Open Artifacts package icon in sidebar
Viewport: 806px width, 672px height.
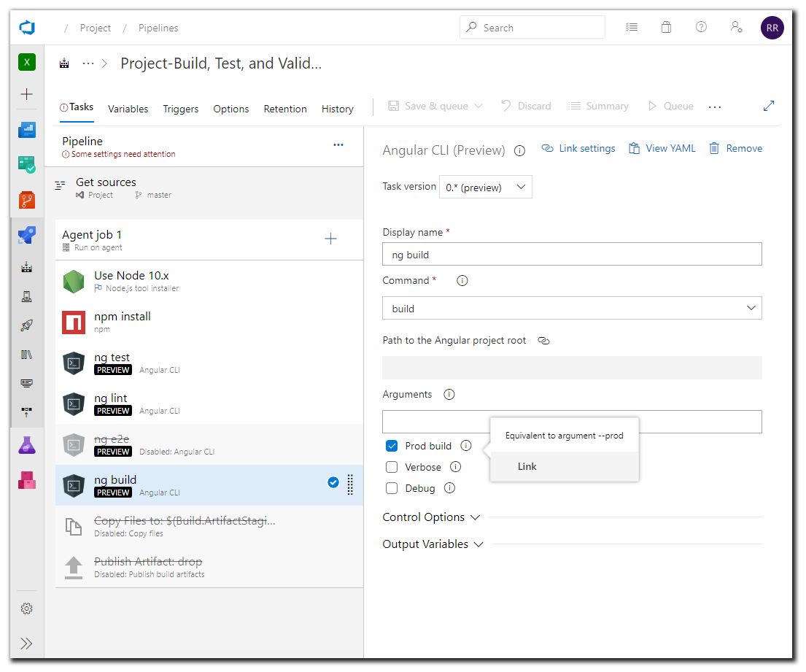point(27,480)
